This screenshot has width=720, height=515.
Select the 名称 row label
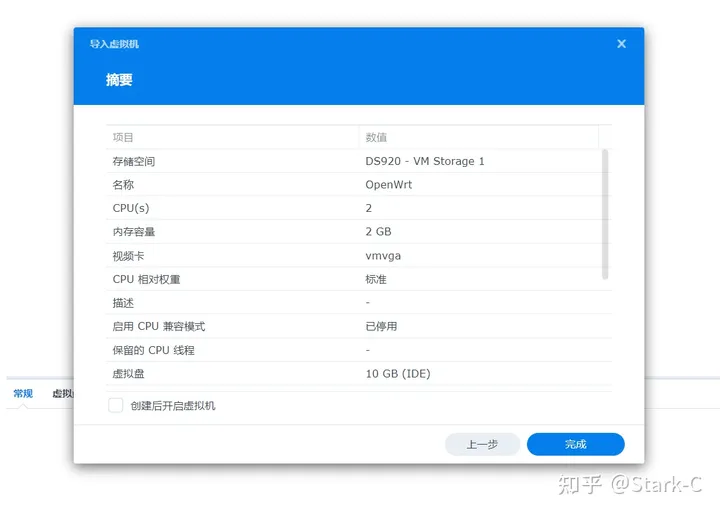123,185
